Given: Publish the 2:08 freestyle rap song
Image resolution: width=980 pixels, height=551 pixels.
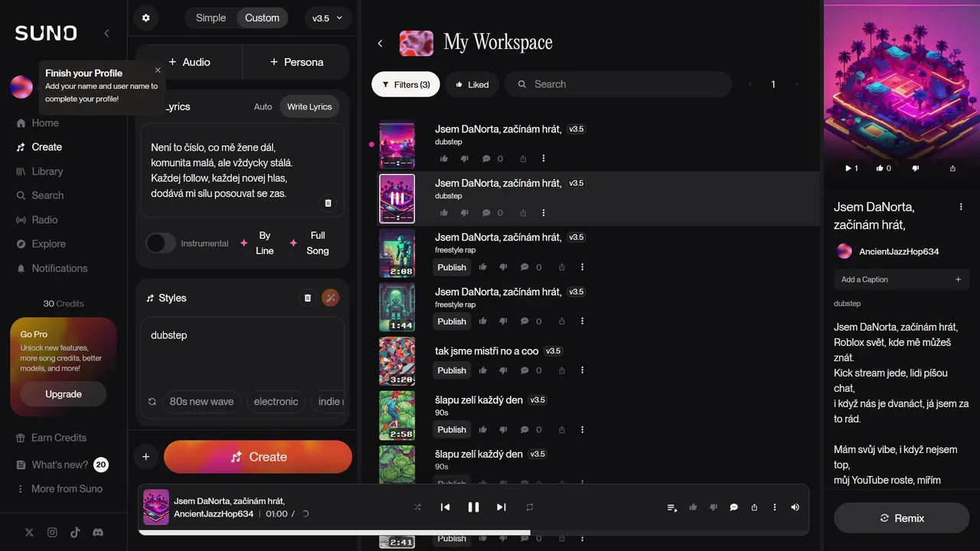Looking at the screenshot, I should [x=452, y=267].
